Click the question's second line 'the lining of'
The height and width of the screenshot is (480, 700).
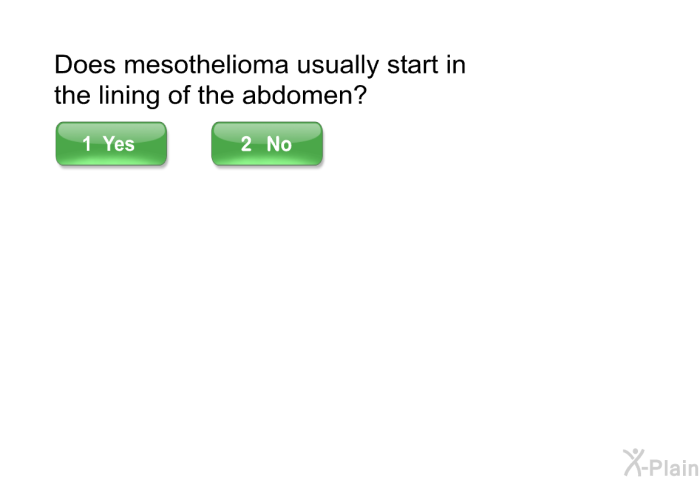coord(123,95)
